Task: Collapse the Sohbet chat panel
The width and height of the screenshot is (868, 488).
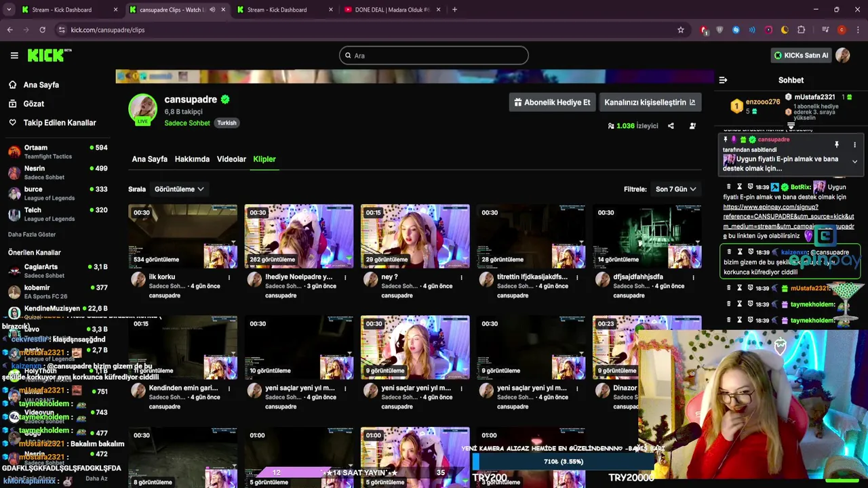Action: (x=723, y=80)
